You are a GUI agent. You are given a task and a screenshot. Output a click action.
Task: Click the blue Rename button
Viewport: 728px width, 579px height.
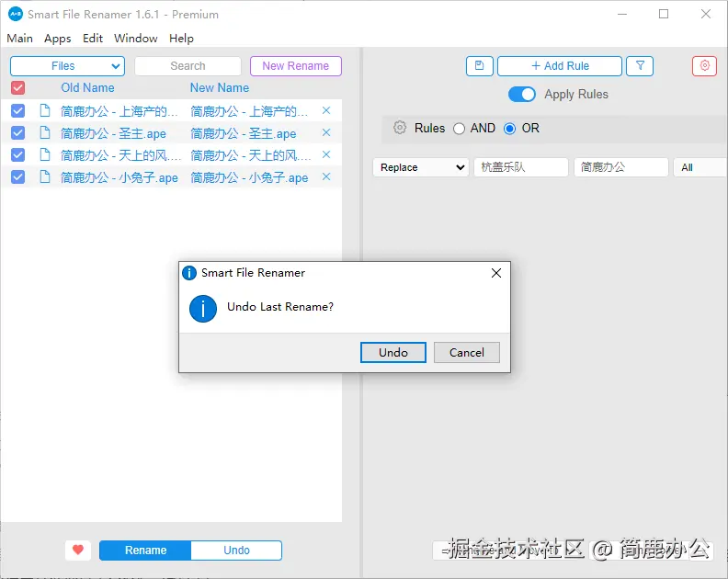pos(145,551)
